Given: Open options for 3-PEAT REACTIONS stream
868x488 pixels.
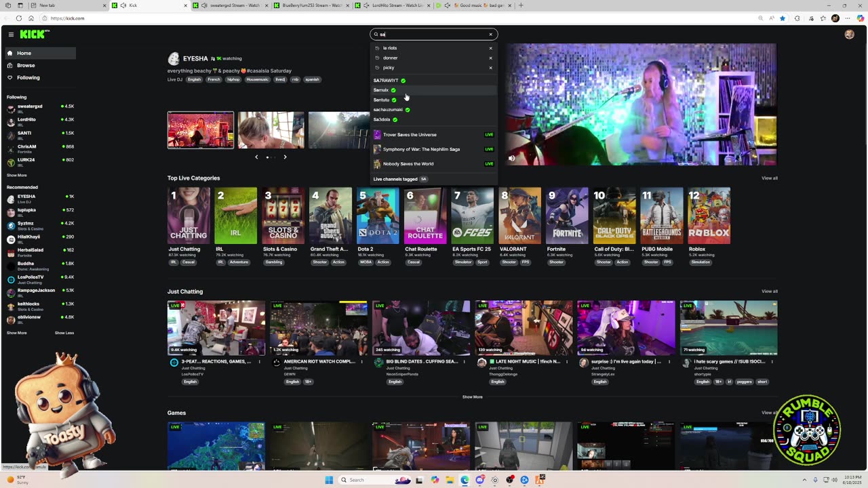Looking at the screenshot, I should coord(259,362).
